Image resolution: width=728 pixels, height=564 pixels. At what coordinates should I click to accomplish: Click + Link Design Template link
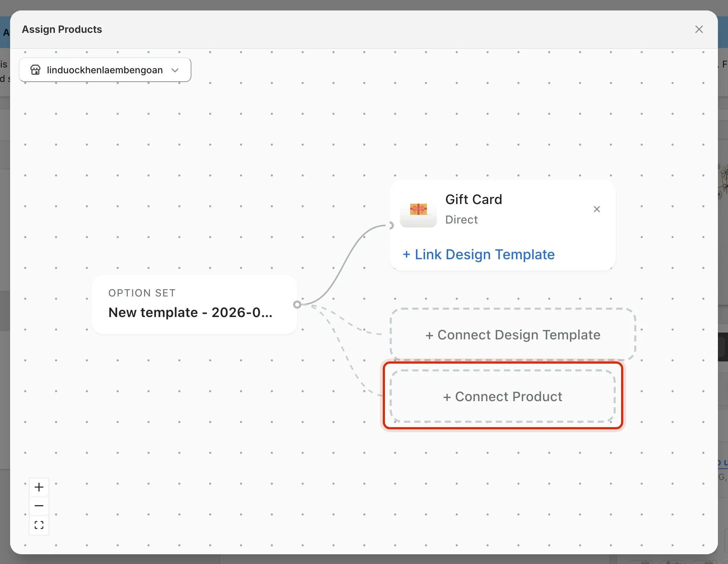pos(478,255)
